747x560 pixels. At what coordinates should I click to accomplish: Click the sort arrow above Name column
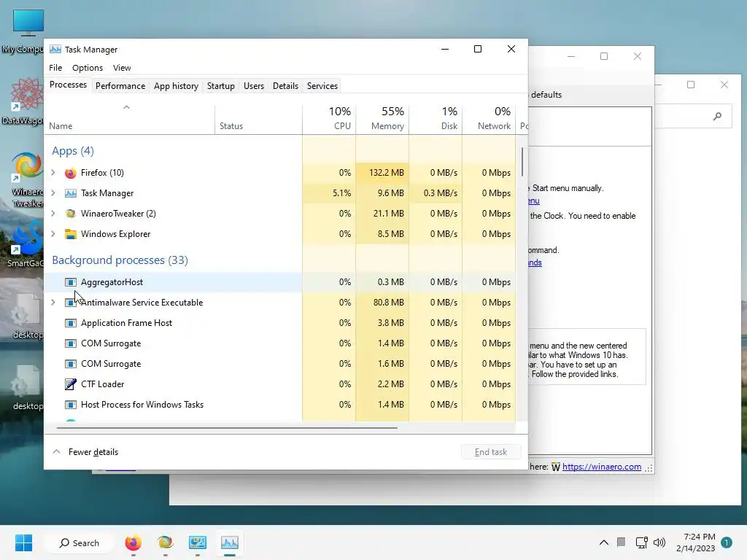point(126,108)
